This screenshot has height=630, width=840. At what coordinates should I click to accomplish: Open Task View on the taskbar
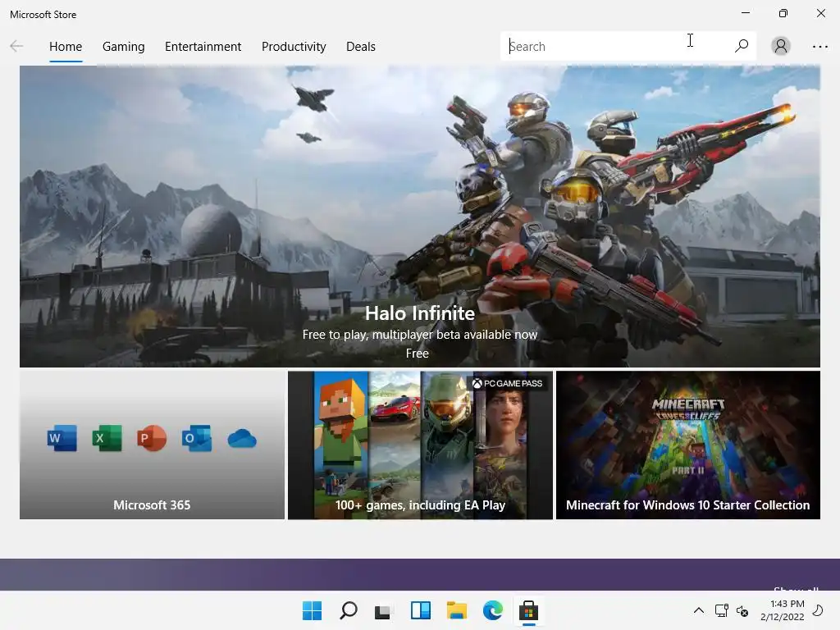[384, 610]
